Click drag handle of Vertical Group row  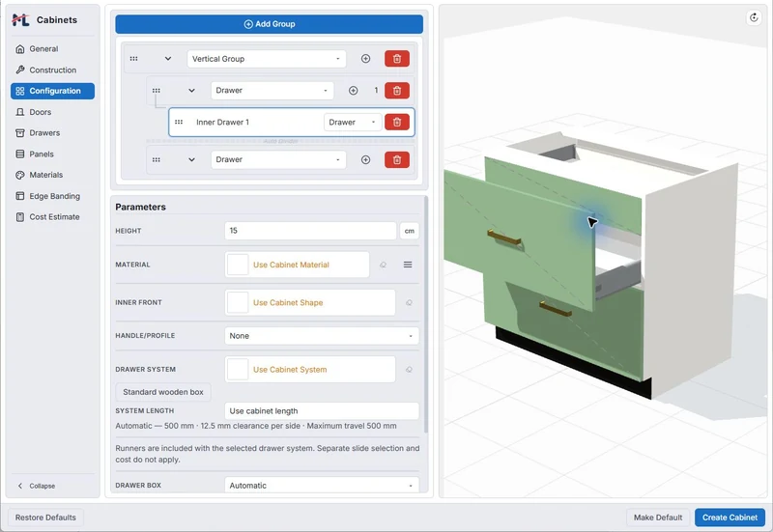[x=133, y=59]
